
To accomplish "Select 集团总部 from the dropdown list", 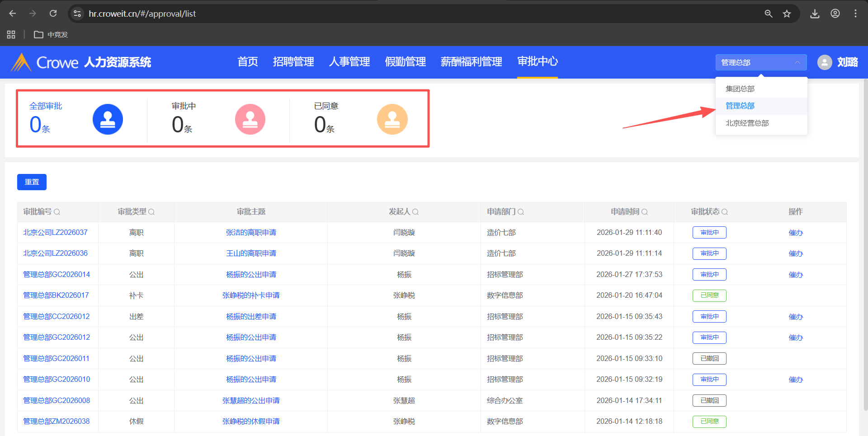I will coord(740,89).
